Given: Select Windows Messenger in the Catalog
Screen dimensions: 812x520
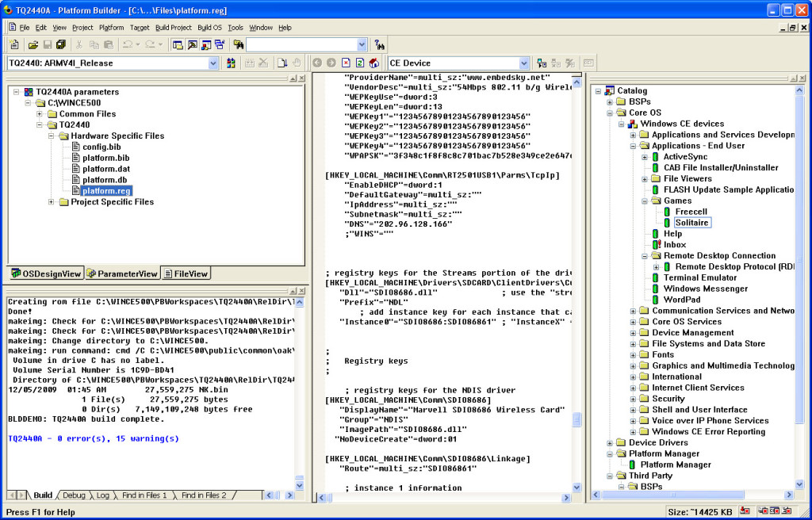Looking at the screenshot, I should tap(705, 289).
